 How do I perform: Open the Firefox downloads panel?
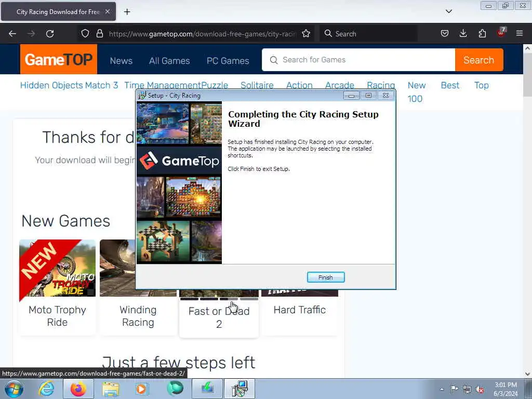click(x=463, y=33)
